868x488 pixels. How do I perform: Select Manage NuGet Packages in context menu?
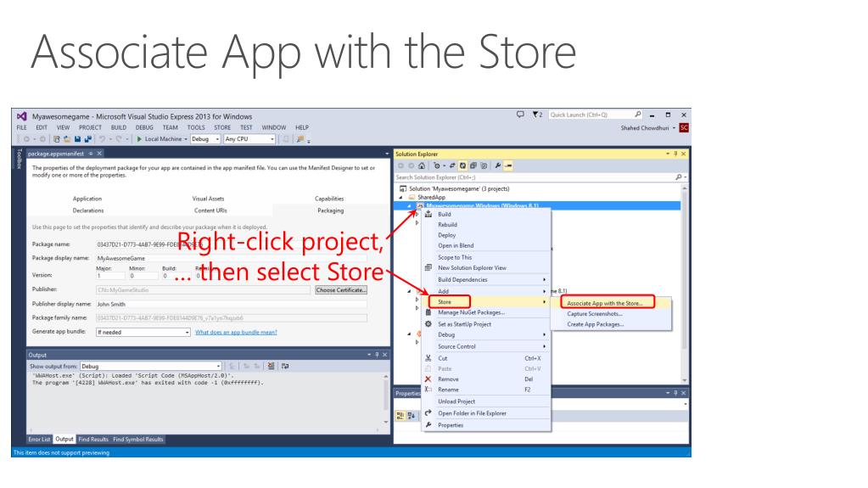pyautogui.click(x=471, y=313)
